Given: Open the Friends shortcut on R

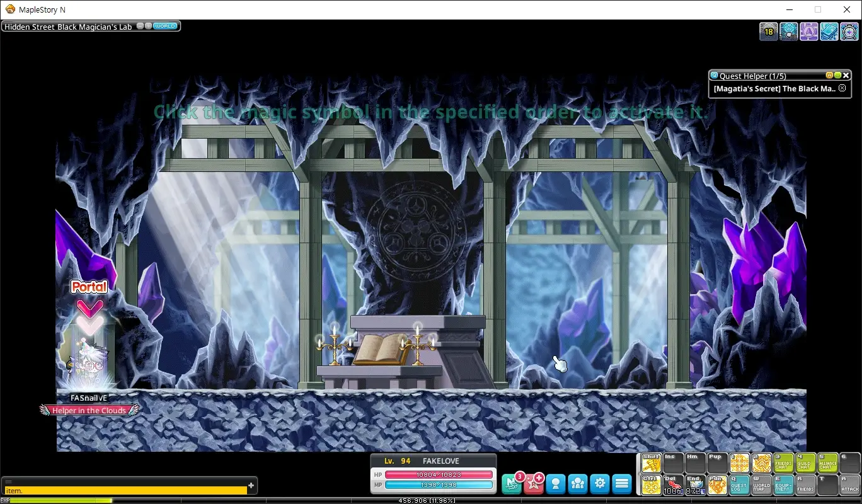Looking at the screenshot, I should click(806, 485).
